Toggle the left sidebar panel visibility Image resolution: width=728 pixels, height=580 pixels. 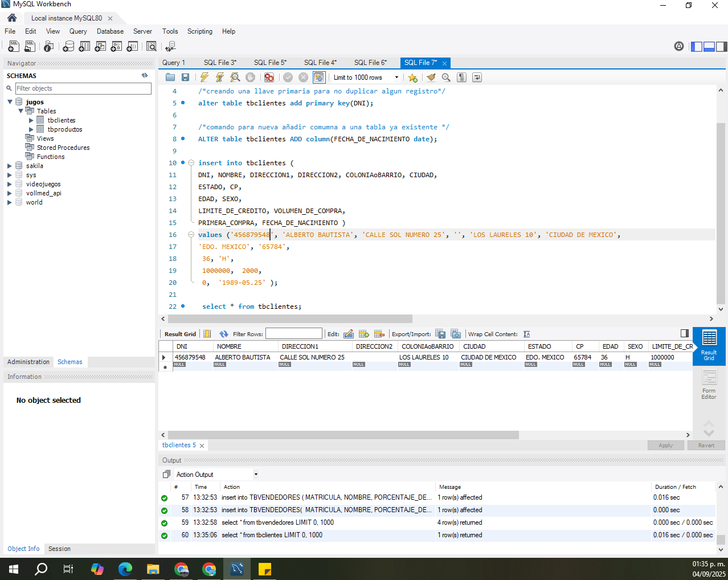click(697, 47)
